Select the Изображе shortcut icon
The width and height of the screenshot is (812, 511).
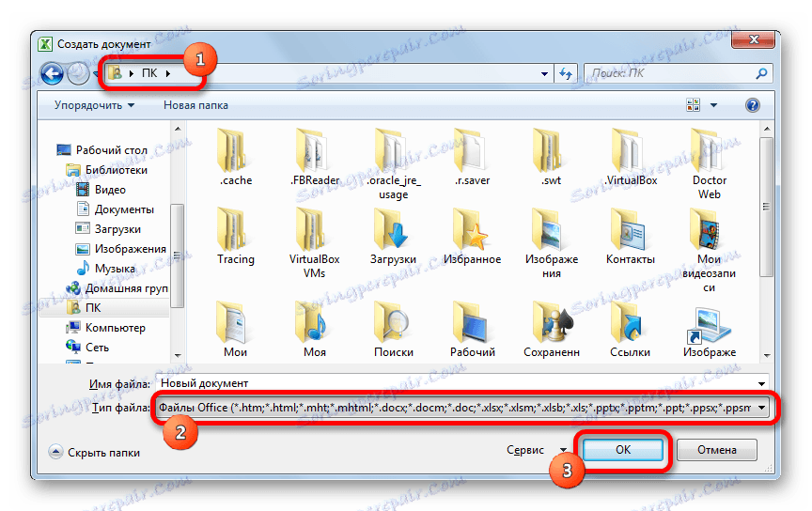709,332
